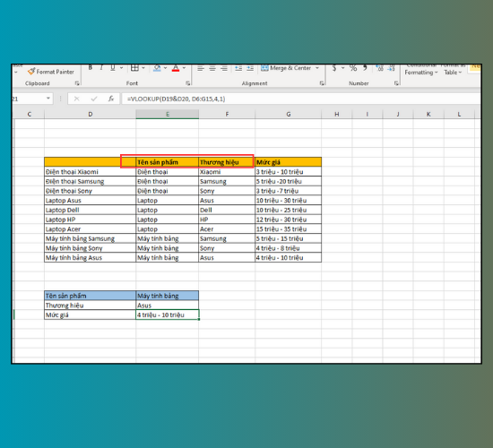Click cell 'Máy tính bảng Sony'

pos(91,248)
